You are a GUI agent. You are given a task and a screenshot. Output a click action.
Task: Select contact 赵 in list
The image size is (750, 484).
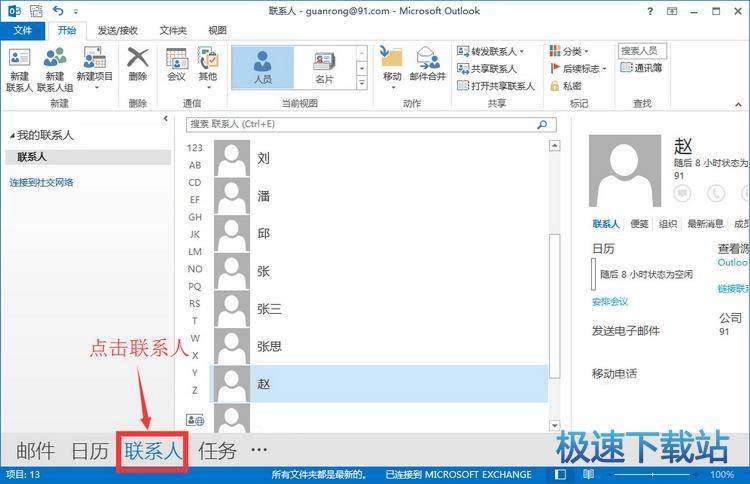pos(381,384)
